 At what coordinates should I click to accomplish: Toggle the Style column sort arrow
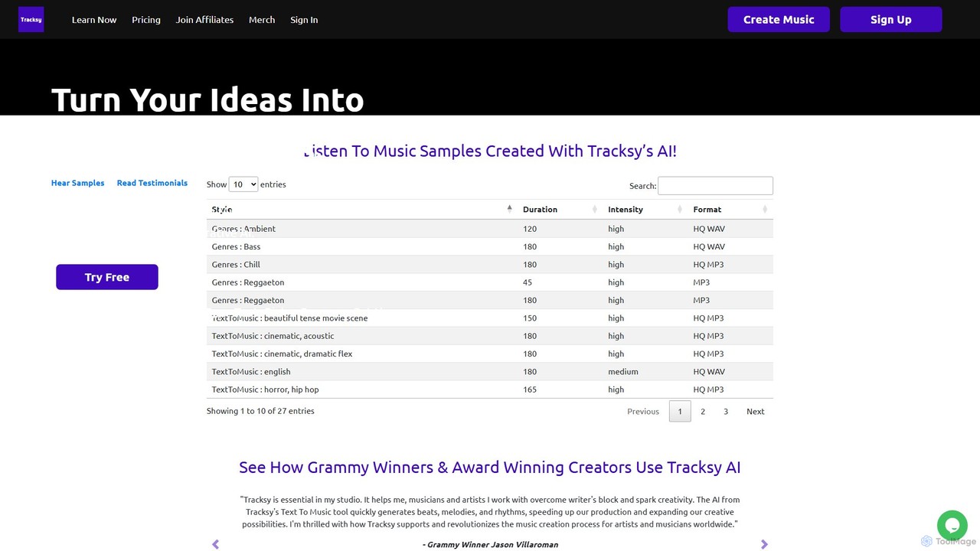[509, 209]
